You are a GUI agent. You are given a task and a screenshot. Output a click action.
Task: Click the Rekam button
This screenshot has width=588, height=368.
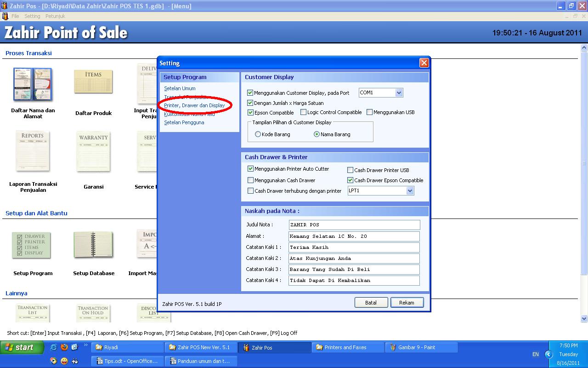(x=407, y=303)
